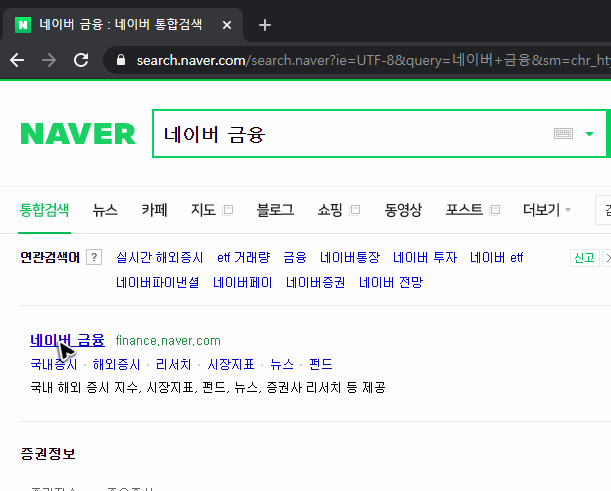The image size is (611, 491).
Task: Click related search 네이버 etf
Action: point(496,258)
